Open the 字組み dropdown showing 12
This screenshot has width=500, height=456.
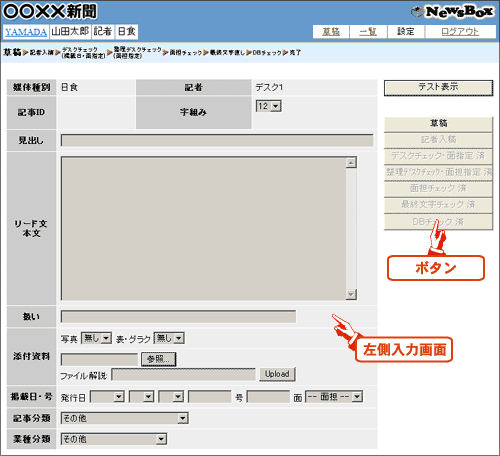click(x=269, y=106)
